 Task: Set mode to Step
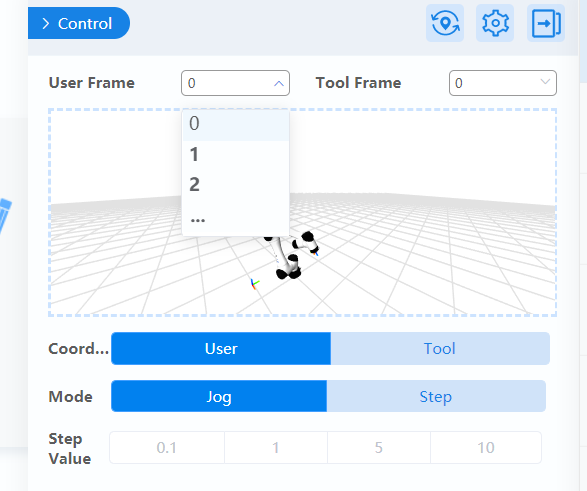pos(436,396)
